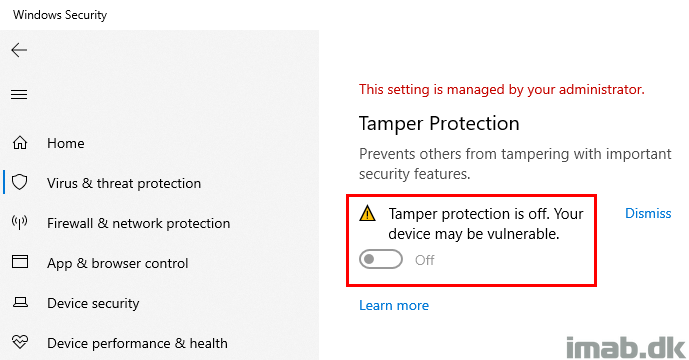
Task: Expand the hamburger navigation menu
Action: pyautogui.click(x=19, y=95)
